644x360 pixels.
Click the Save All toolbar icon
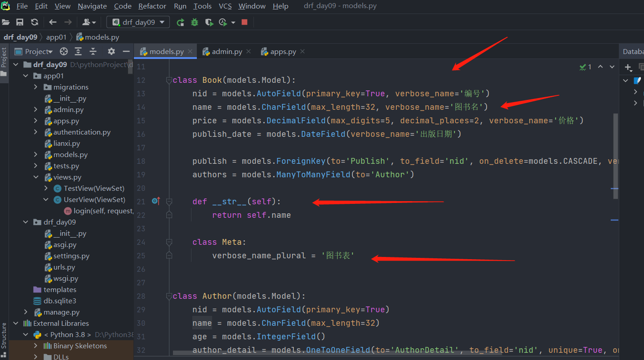click(x=20, y=22)
